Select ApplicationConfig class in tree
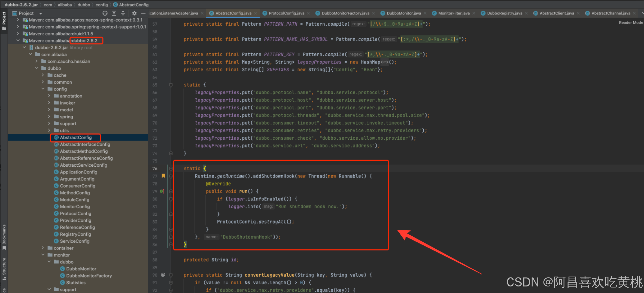Screen dimensions: 644x293 click(x=78, y=172)
